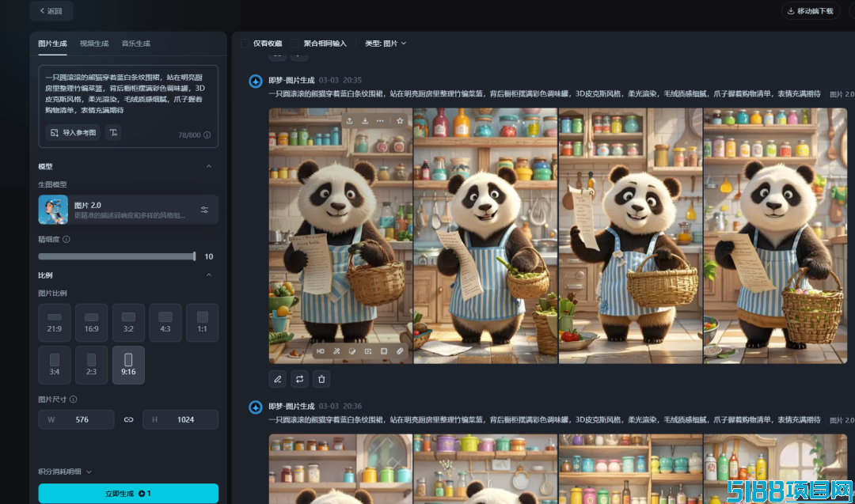
Task: Switch to the 视频生成 tab
Action: [94, 44]
